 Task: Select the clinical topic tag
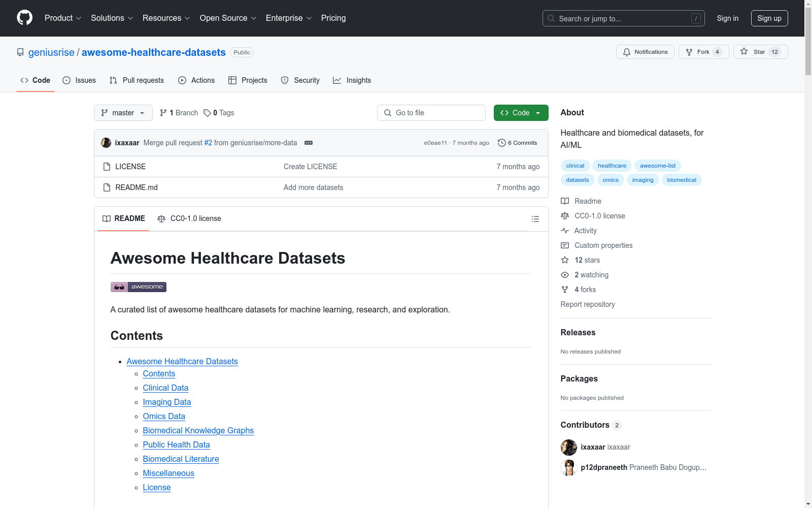point(575,166)
